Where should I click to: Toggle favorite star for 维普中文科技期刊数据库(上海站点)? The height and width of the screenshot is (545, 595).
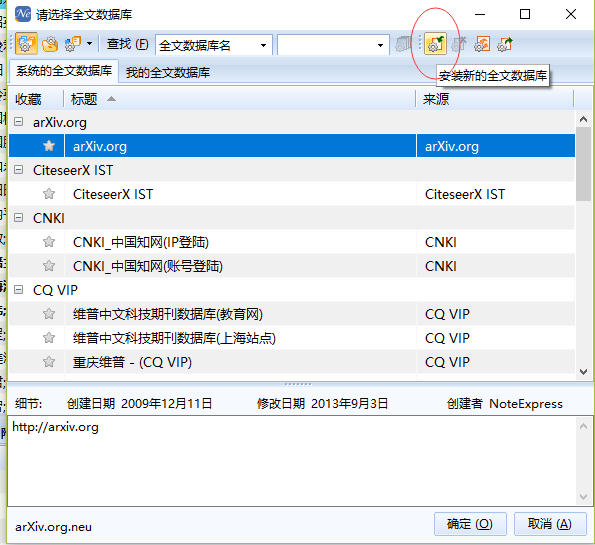click(49, 337)
